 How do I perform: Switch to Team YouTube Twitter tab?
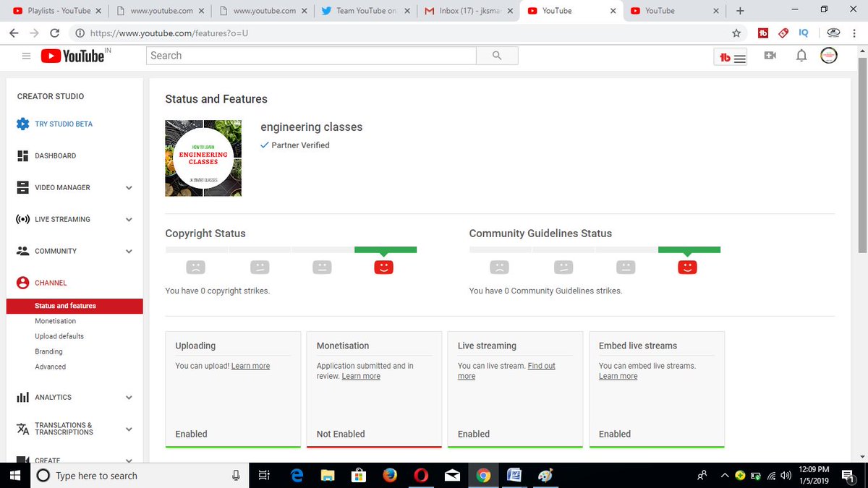(x=367, y=11)
